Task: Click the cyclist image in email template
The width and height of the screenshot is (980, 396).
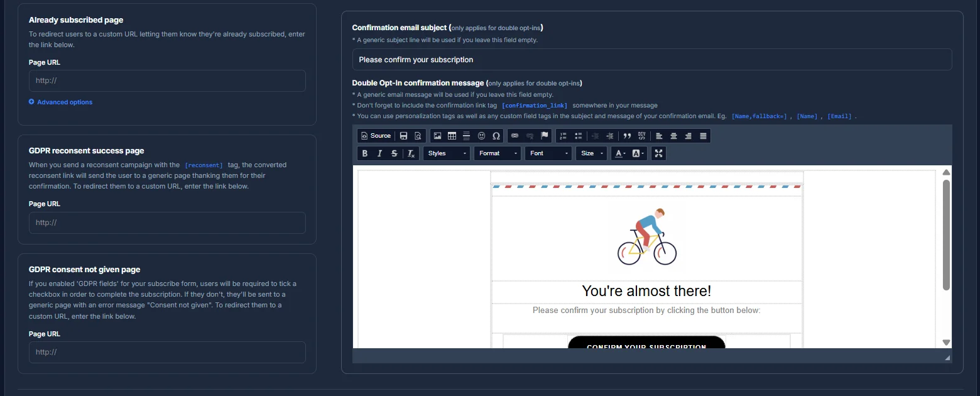Action: point(646,237)
